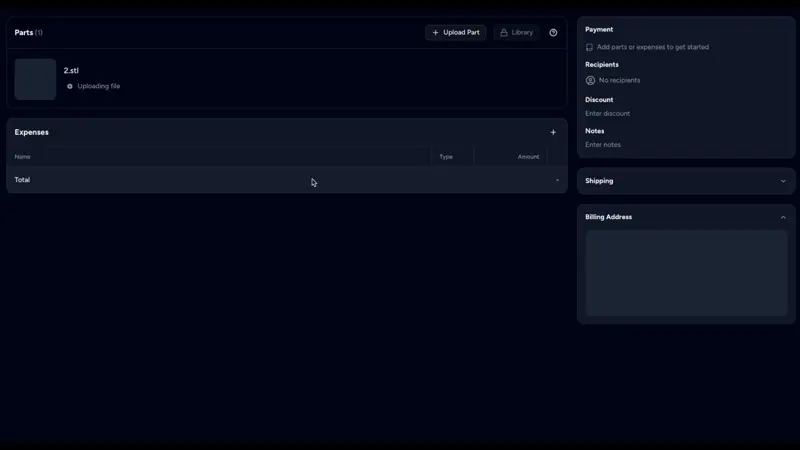Click the Enter discount field
Viewport: 800px width, 450px height.
coord(608,113)
